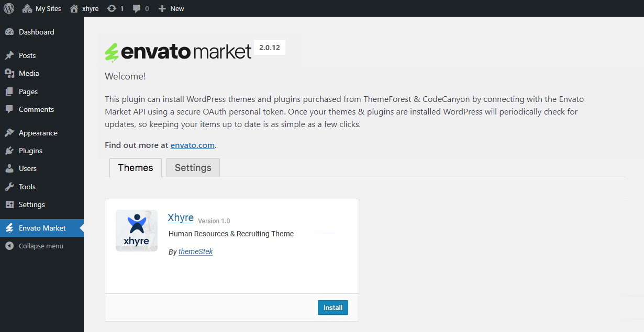Click the Xhyre theme thumbnail

137,231
